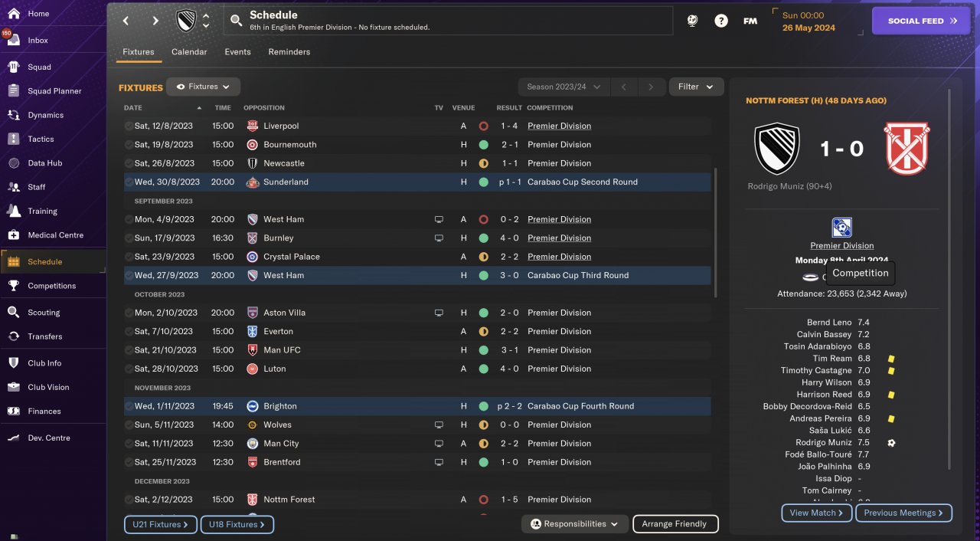Open the Premier Division link for Liverpool match
This screenshot has width=980, height=541.
[x=559, y=126]
